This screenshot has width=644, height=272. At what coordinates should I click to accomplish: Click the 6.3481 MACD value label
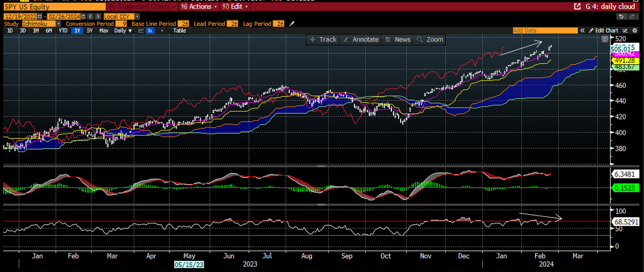[x=625, y=174]
